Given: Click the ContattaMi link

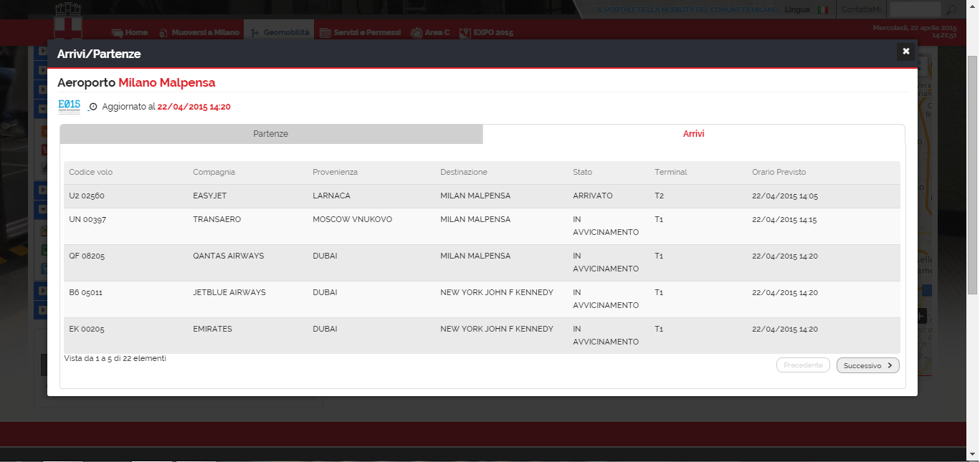Looking at the screenshot, I should click(x=860, y=10).
